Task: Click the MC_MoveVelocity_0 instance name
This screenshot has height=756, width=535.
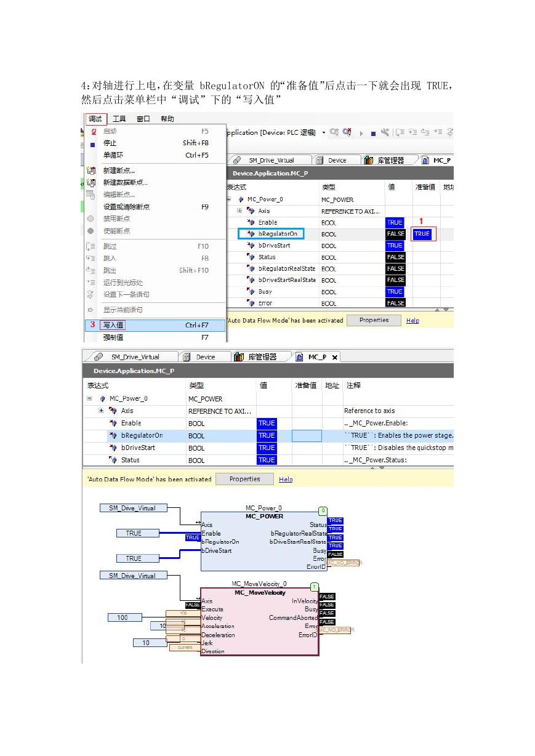Action: tap(259, 584)
